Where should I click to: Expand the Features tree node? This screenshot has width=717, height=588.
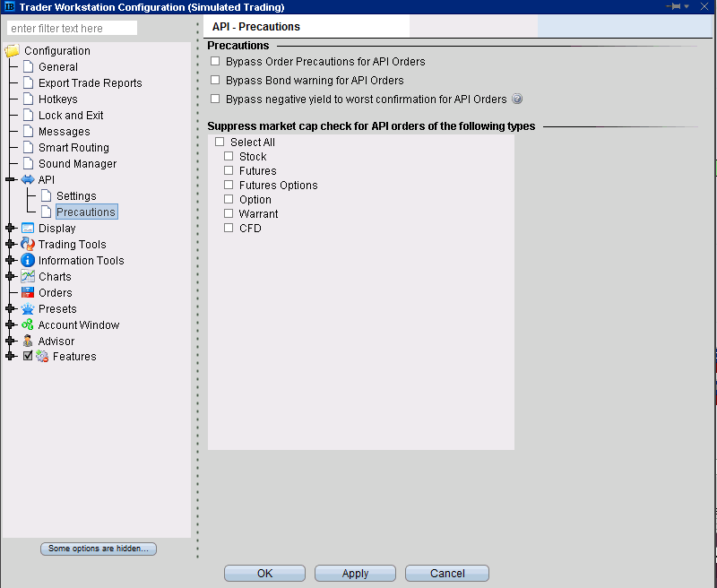11,356
